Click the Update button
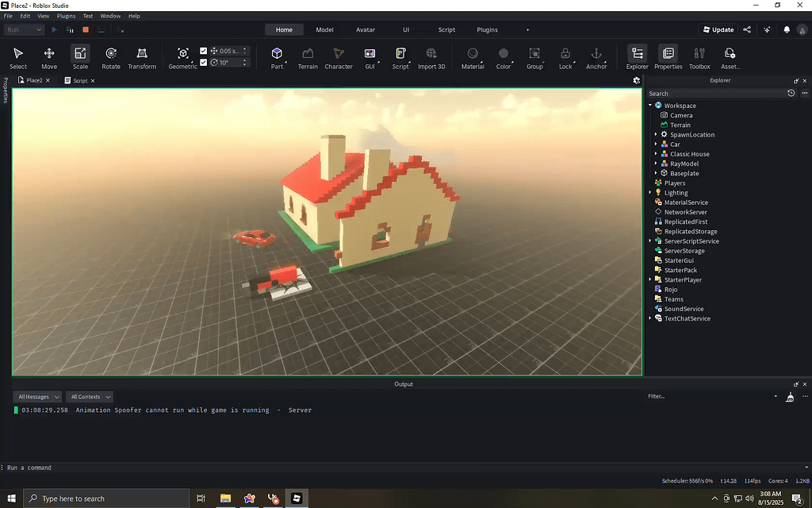 [718, 29]
